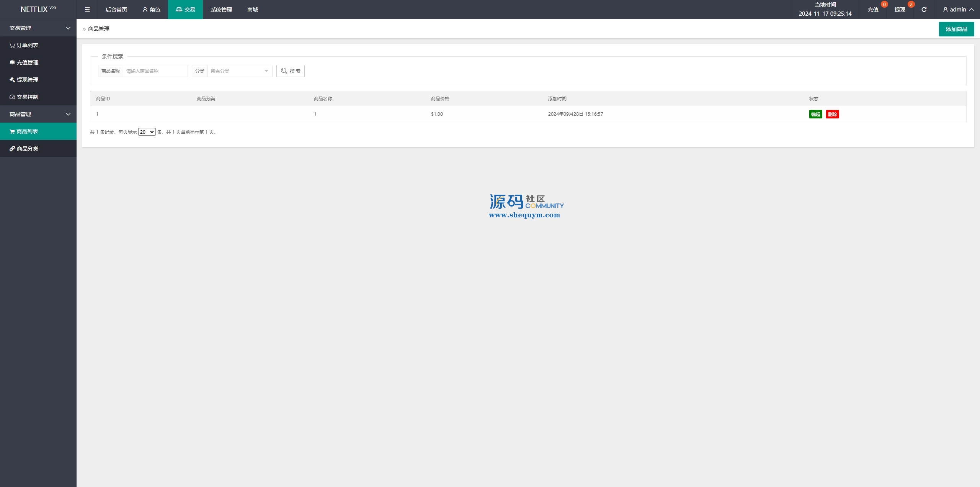The height and width of the screenshot is (487, 980).
Task: Toggle the sidebar collapse hamburger icon
Action: [87, 10]
